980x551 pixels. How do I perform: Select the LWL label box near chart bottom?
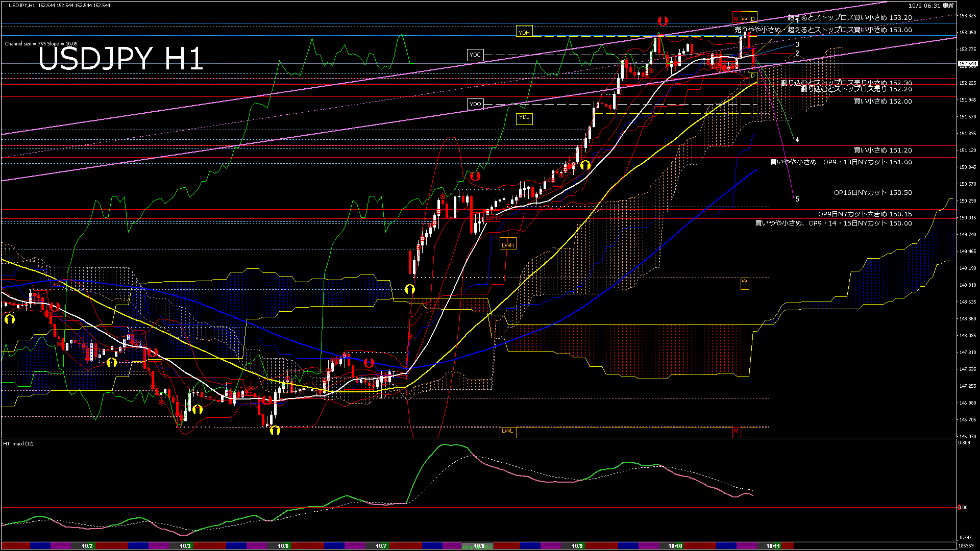click(507, 431)
